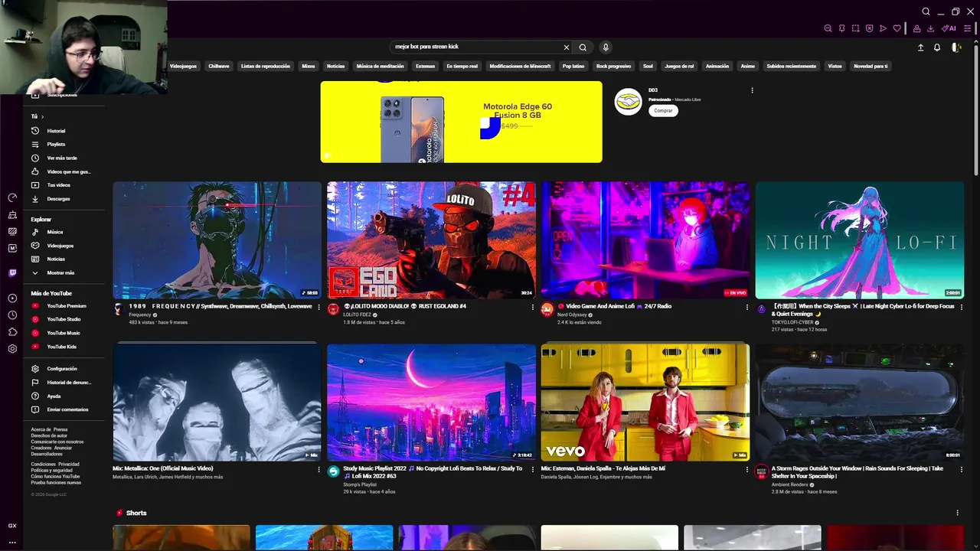Open options for Esteman mix video
The width and height of the screenshot is (980, 551).
[x=747, y=469]
